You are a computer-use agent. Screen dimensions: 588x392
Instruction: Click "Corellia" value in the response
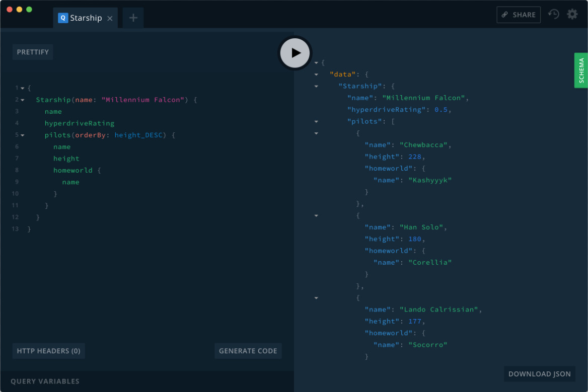point(430,262)
